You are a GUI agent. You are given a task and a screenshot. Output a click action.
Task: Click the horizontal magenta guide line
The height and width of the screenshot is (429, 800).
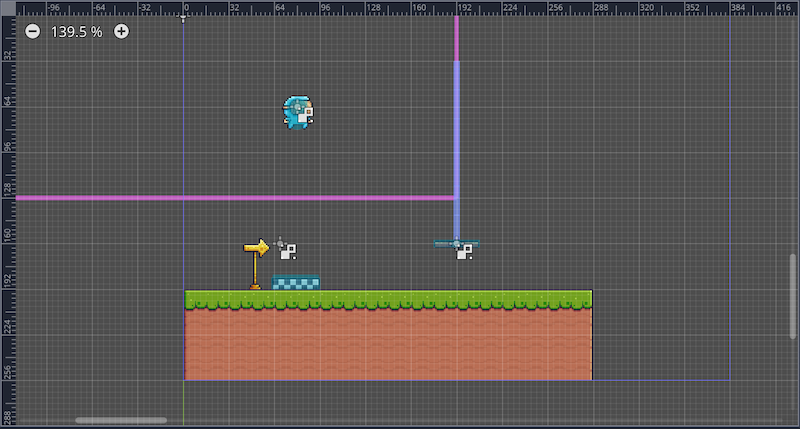tap(230, 198)
